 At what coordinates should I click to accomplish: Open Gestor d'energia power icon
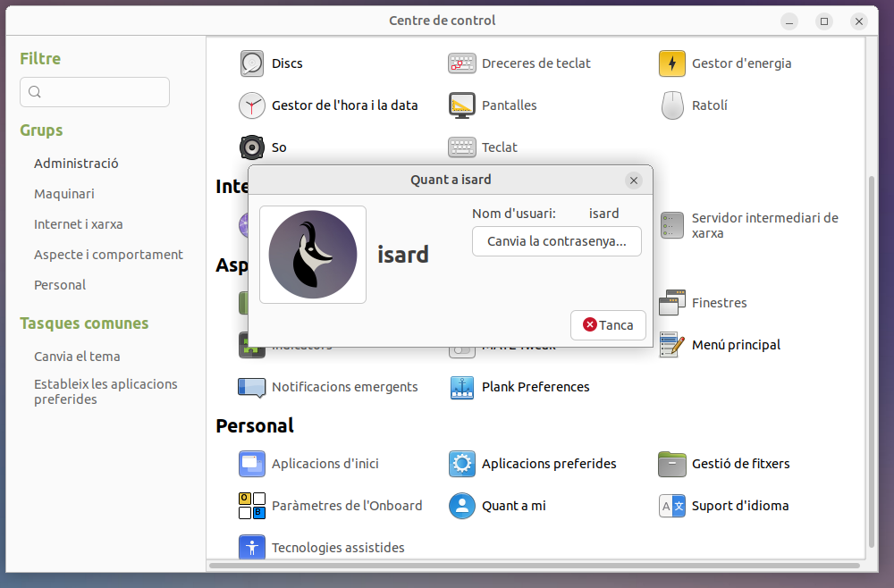(671, 63)
